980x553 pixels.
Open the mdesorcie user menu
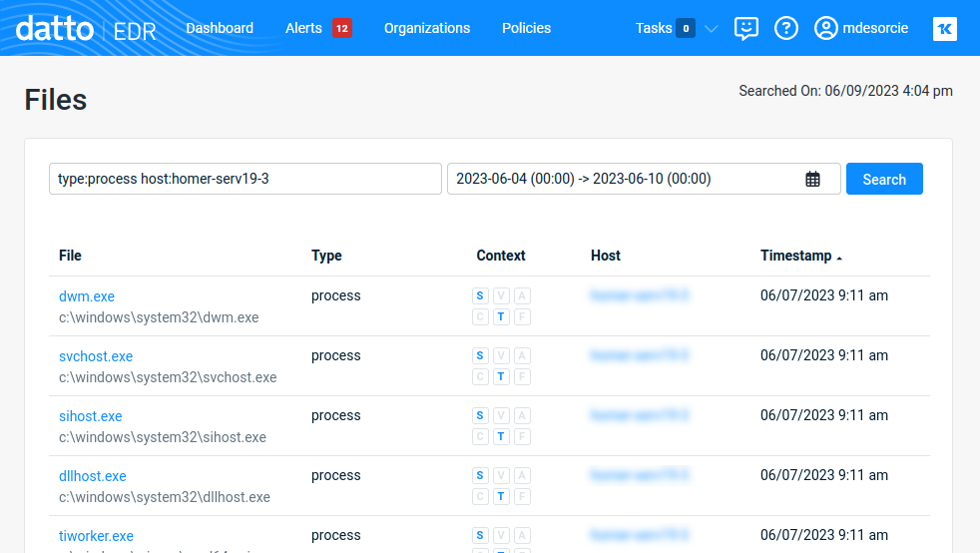(875, 28)
